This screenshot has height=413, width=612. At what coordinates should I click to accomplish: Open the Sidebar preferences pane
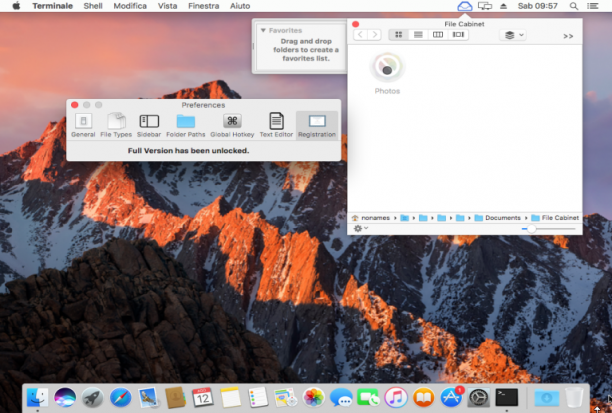[x=149, y=125]
